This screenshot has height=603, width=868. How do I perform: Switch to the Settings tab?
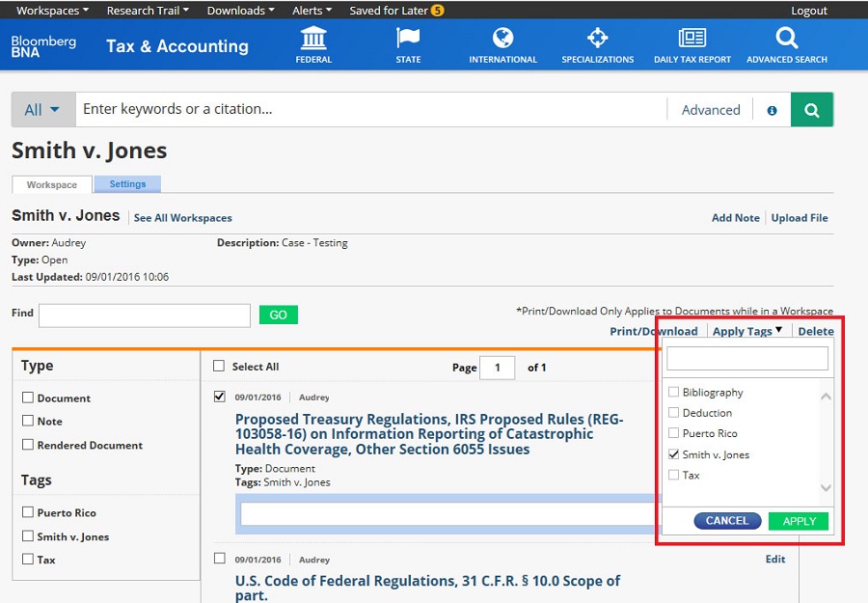[x=127, y=184]
